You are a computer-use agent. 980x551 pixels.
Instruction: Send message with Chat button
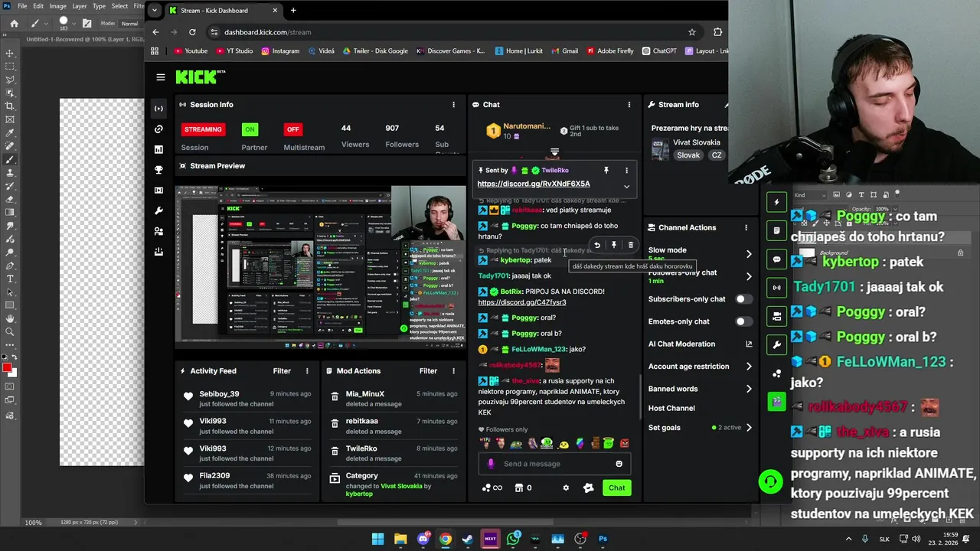(616, 487)
